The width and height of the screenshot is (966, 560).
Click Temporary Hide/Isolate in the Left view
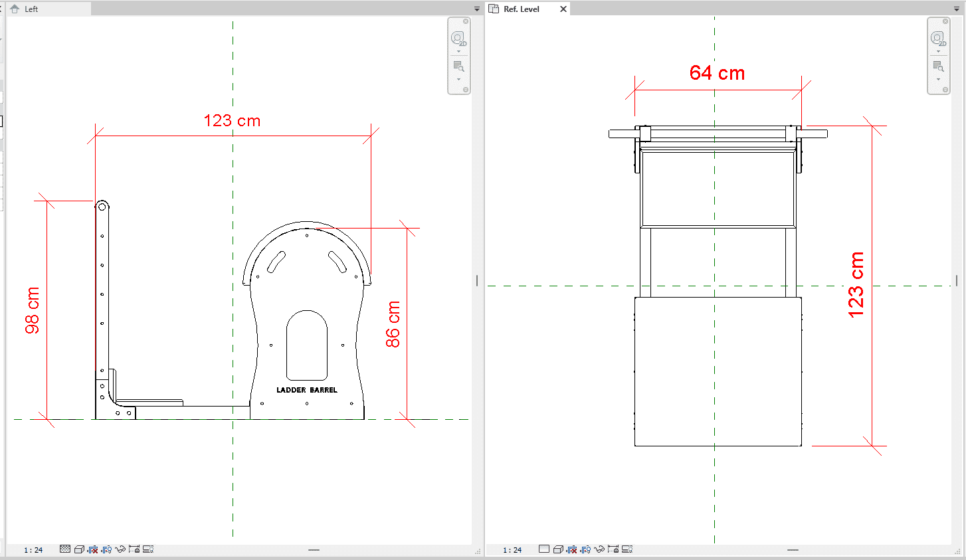click(120, 549)
